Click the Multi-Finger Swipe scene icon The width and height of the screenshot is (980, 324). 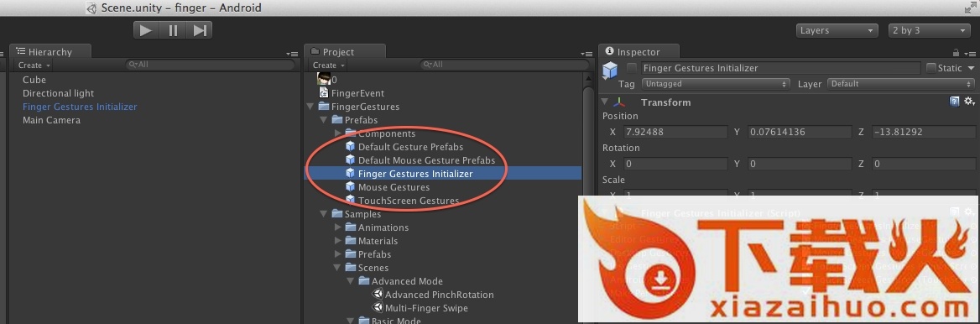(377, 307)
